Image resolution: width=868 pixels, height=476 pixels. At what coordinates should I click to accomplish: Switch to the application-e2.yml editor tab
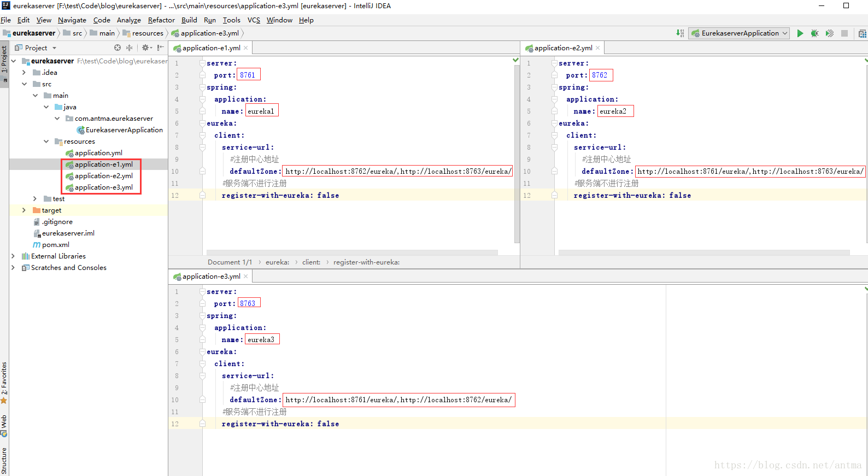[x=562, y=48]
